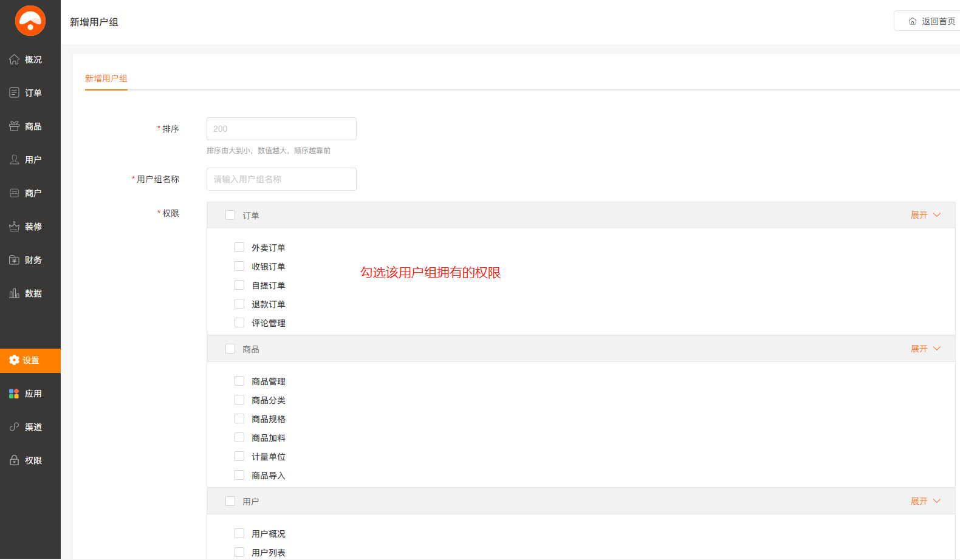Screen dimensions: 960x560
Task: Open the 商户 merchant sidebar icon
Action: pos(15,193)
